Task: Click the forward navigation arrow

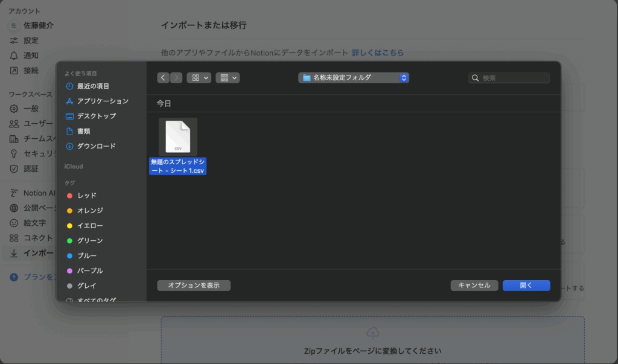Action: [176, 78]
